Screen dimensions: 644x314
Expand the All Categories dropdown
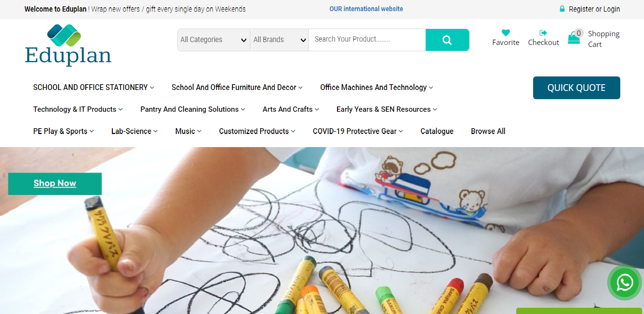click(214, 40)
